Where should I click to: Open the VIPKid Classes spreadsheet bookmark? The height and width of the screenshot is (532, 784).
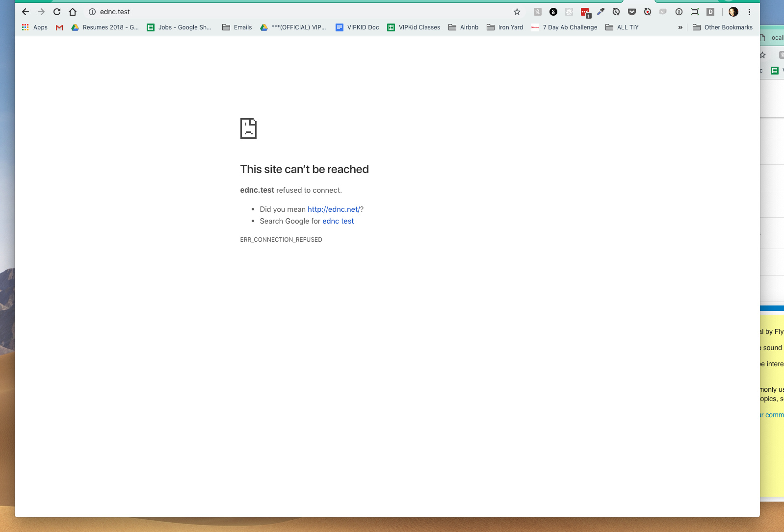(x=414, y=27)
